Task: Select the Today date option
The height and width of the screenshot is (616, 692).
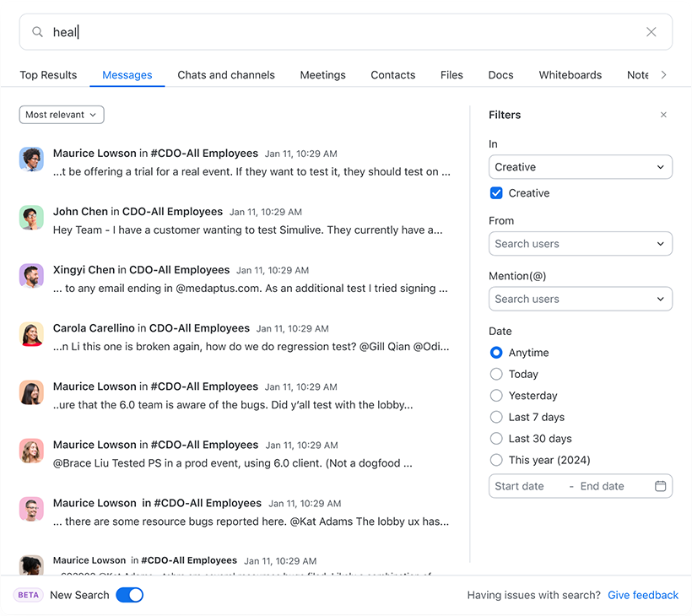Action: (x=496, y=374)
